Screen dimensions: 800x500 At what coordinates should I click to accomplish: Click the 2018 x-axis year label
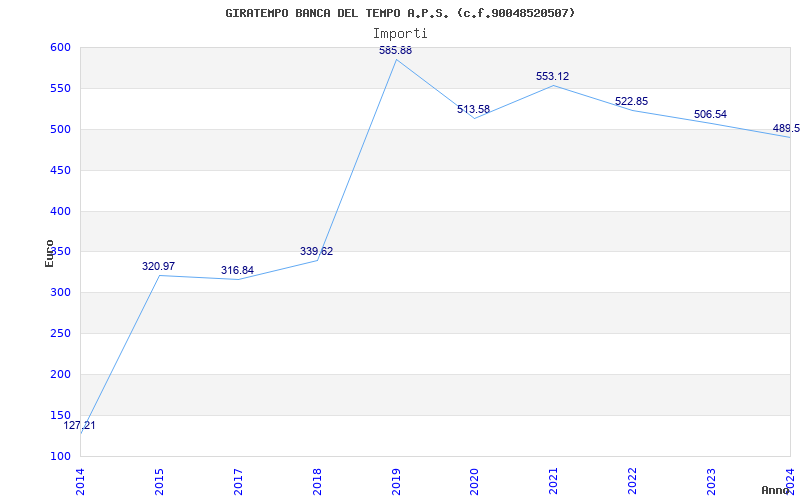pos(317,481)
